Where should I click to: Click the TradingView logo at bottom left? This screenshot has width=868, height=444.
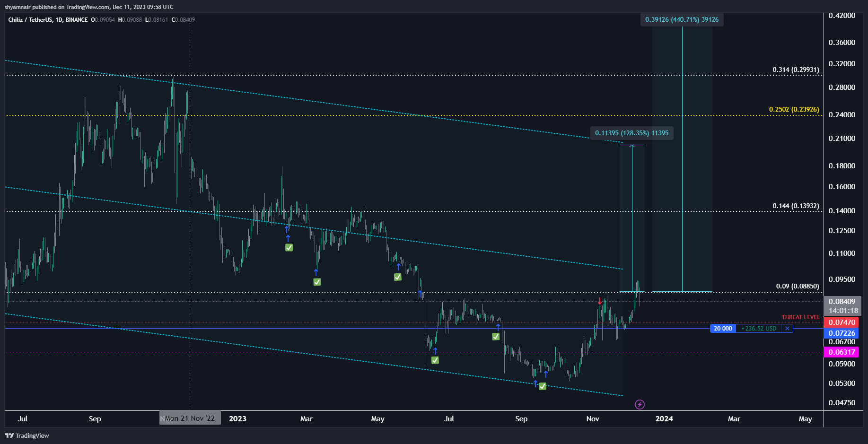(x=27, y=435)
